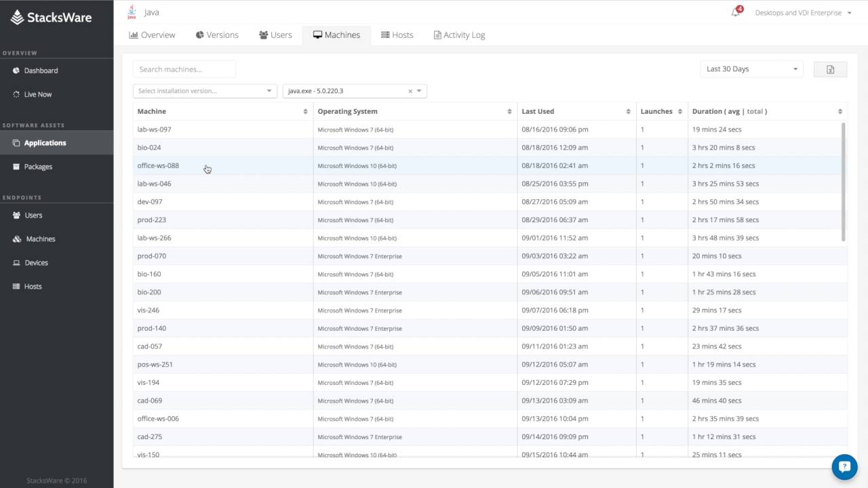868x488 pixels.
Task: Sort by Last Used column
Action: (576, 111)
